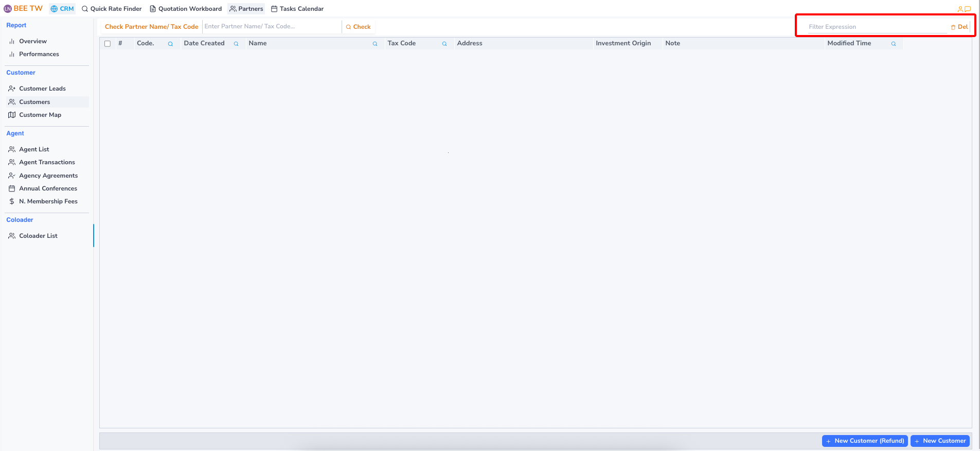The width and height of the screenshot is (980, 451).
Task: Click the Modified Time column search icon
Action: [894, 44]
